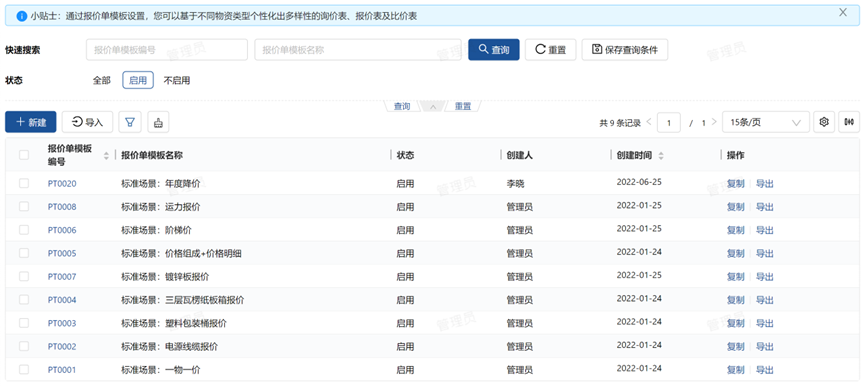Click the 状态 column header
Screen dimensions: 865x387
coord(405,155)
